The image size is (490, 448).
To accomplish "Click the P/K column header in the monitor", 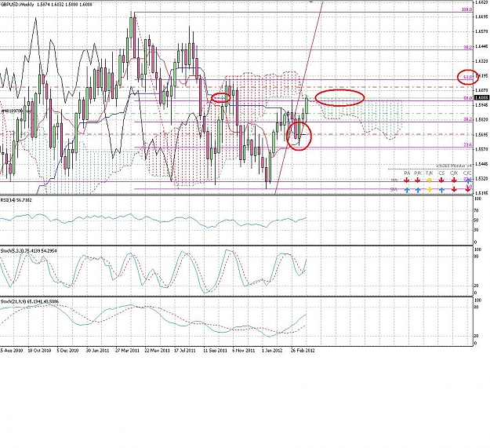I will coord(418,173).
